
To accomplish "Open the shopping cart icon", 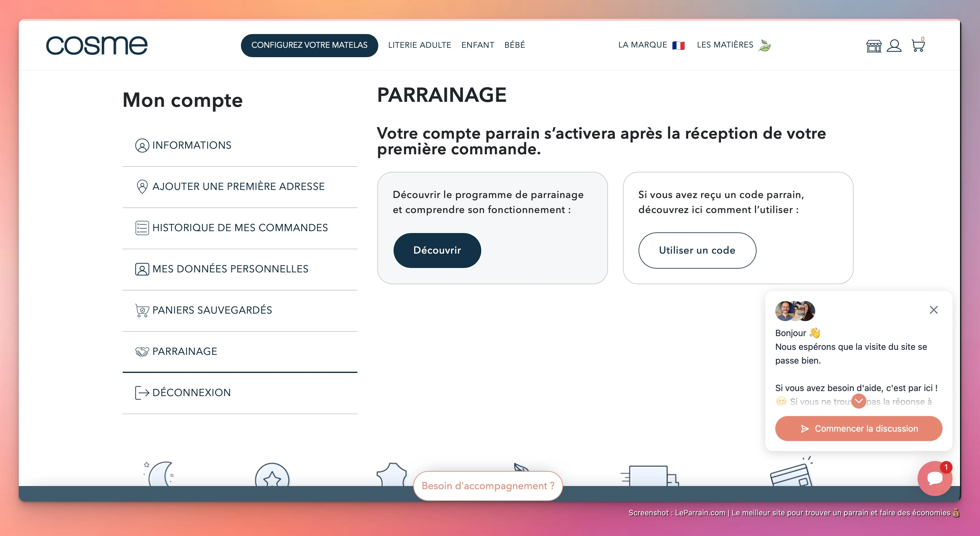I will click(x=918, y=45).
